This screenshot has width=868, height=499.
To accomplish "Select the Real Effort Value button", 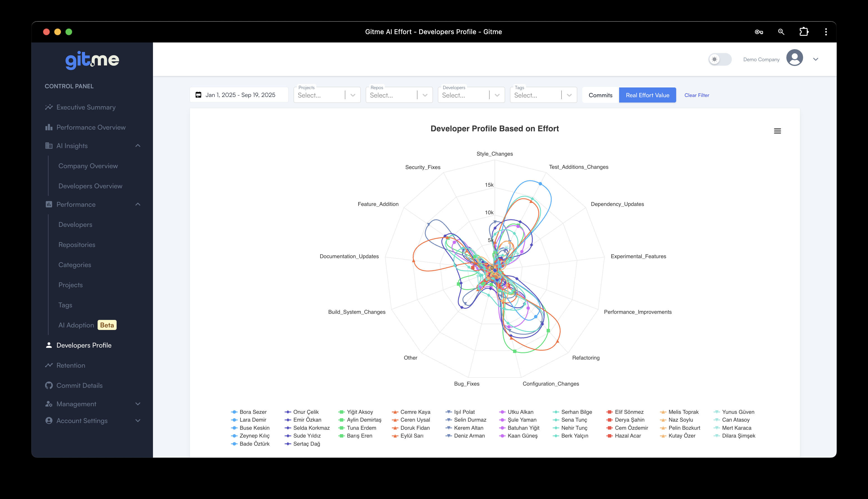I will (647, 95).
